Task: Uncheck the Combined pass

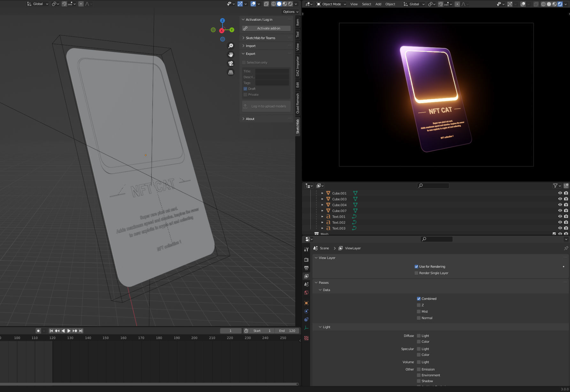Action: (x=419, y=299)
